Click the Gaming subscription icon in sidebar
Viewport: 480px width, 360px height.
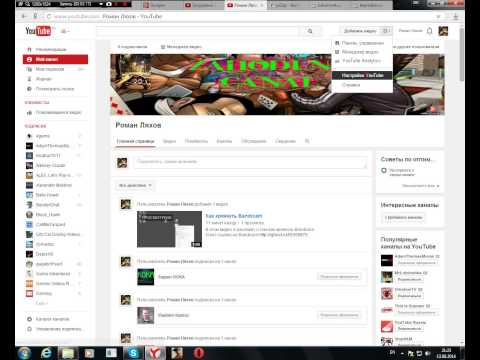point(29,293)
